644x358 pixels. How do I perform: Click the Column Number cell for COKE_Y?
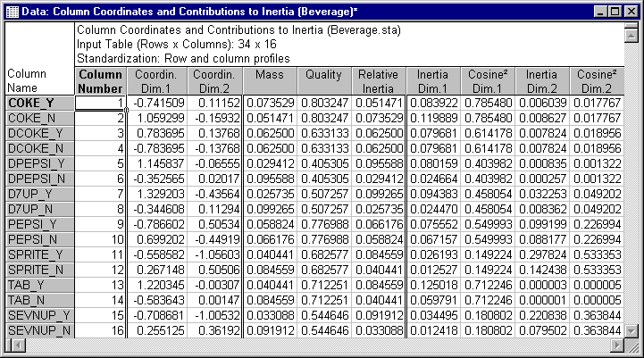[99, 103]
